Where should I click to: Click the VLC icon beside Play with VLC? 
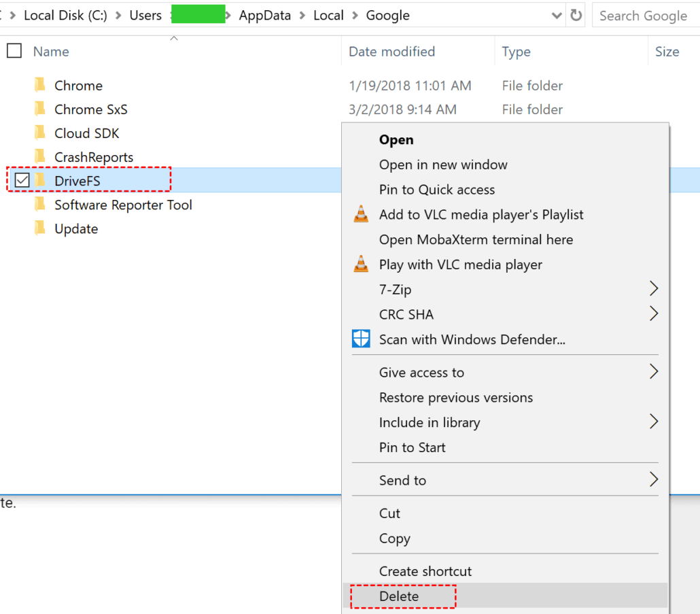click(x=361, y=264)
